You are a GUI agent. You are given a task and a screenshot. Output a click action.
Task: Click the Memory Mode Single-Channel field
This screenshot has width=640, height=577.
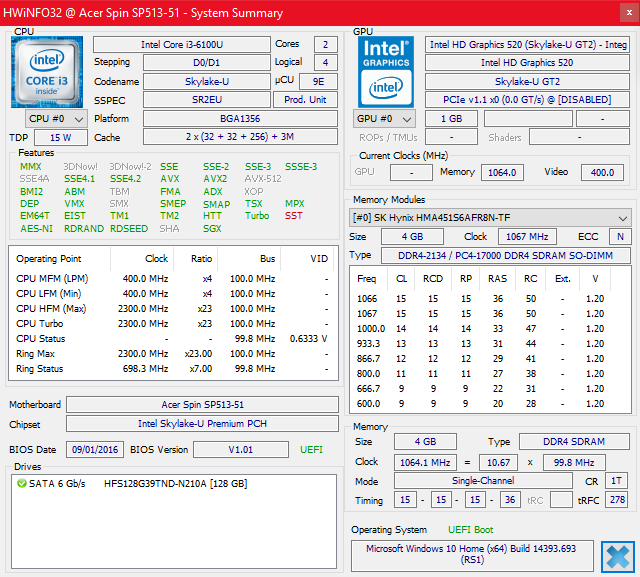(483, 481)
